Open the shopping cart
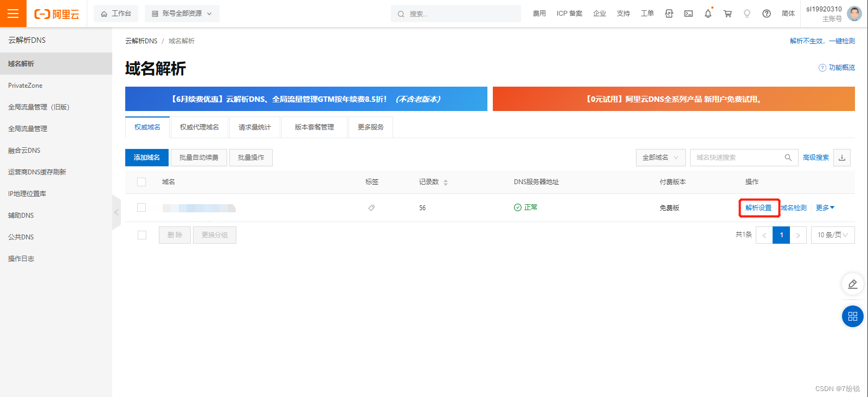The height and width of the screenshot is (397, 868). coord(728,14)
